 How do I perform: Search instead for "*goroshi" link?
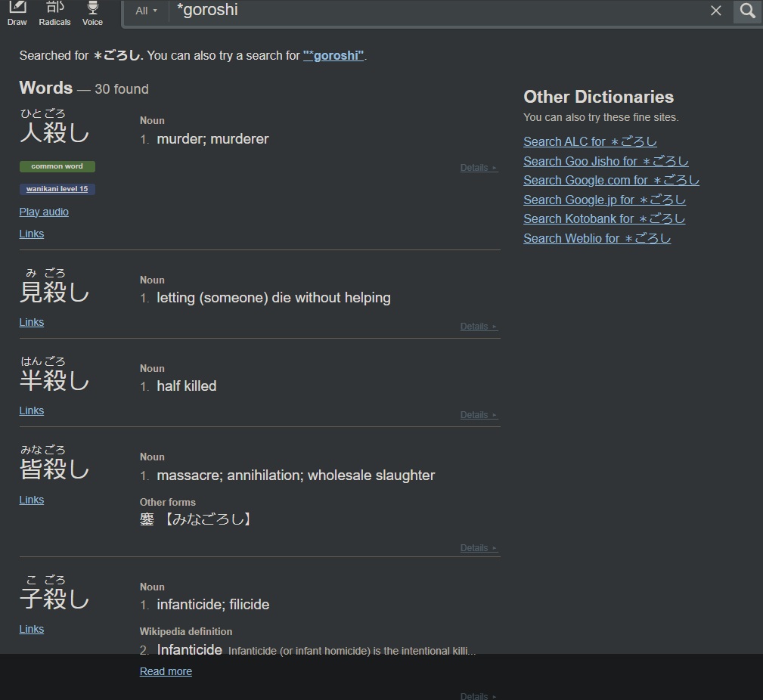[333, 55]
